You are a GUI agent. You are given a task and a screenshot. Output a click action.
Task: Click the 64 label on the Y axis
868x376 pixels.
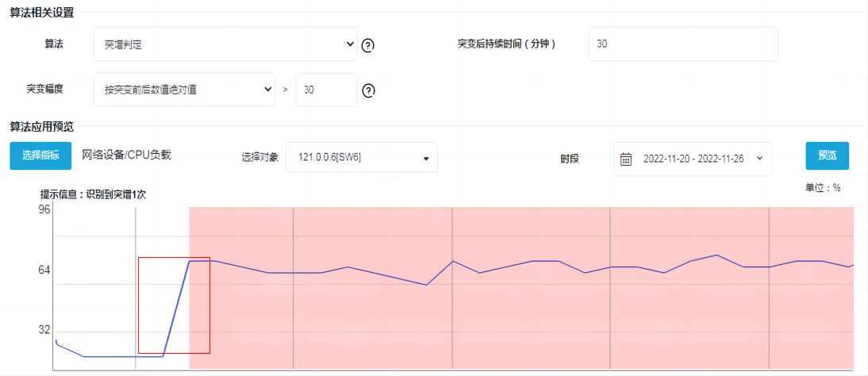tap(44, 270)
